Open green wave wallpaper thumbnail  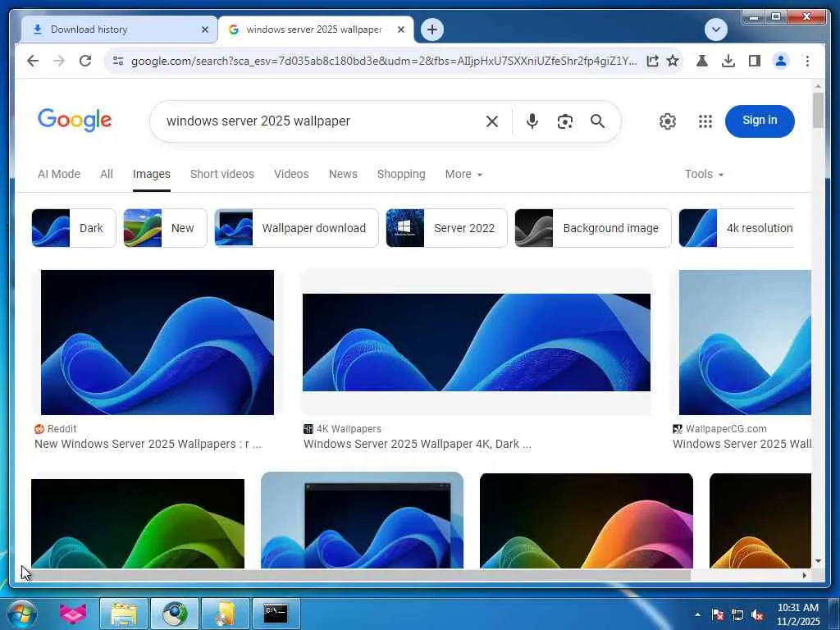tap(138, 523)
